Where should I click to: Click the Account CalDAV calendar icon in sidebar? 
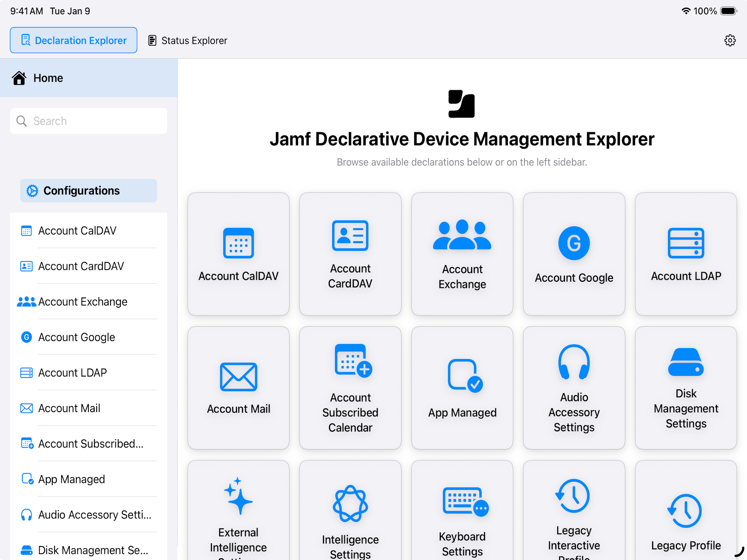tap(26, 231)
